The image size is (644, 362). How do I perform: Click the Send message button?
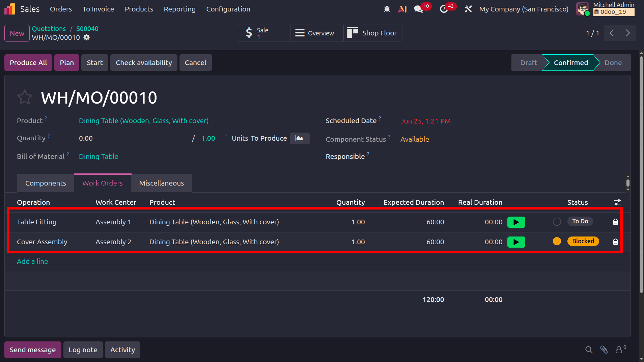(x=33, y=350)
